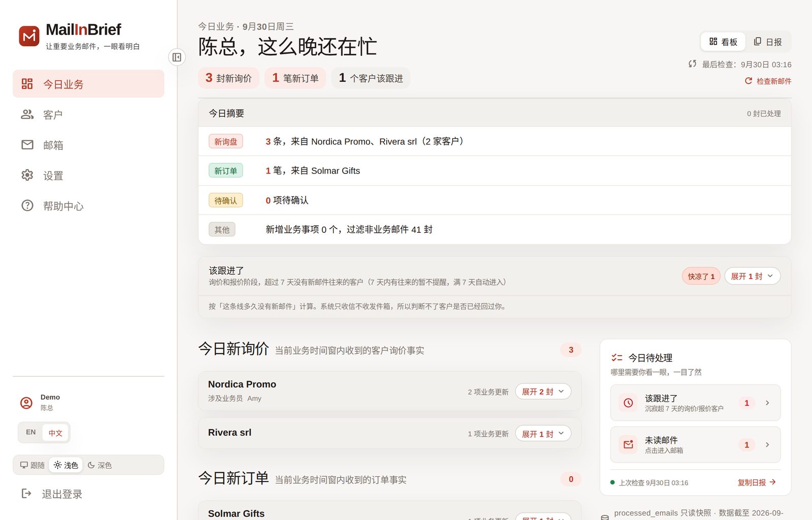This screenshot has height=520, width=812.
Task: Select 浅色 light theme option
Action: pos(66,465)
